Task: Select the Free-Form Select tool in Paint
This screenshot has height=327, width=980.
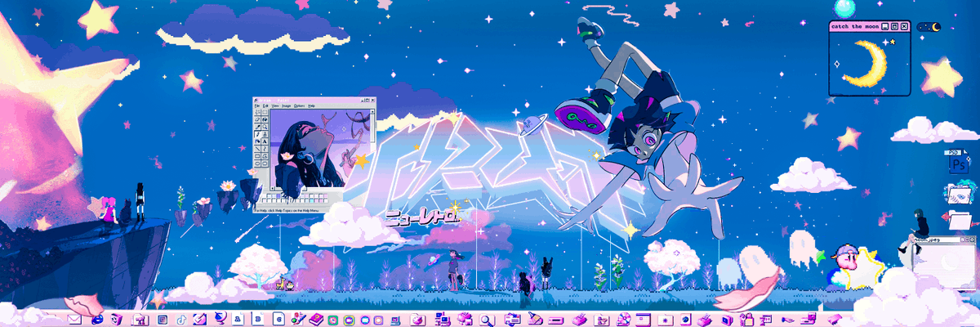Action: [x=257, y=112]
